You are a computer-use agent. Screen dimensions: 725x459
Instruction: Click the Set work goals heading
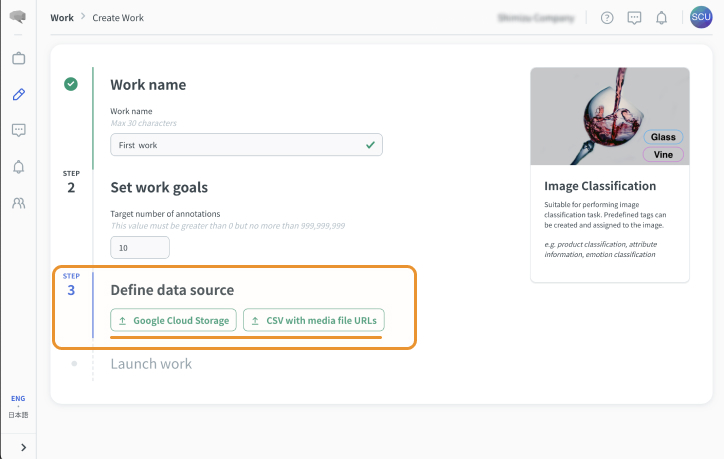(x=159, y=187)
